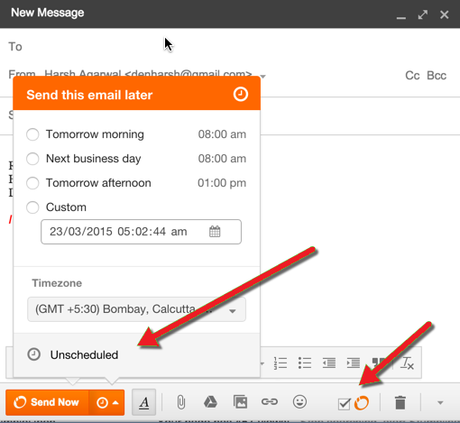
Task: Insert a link with the chain icon
Action: [269, 402]
